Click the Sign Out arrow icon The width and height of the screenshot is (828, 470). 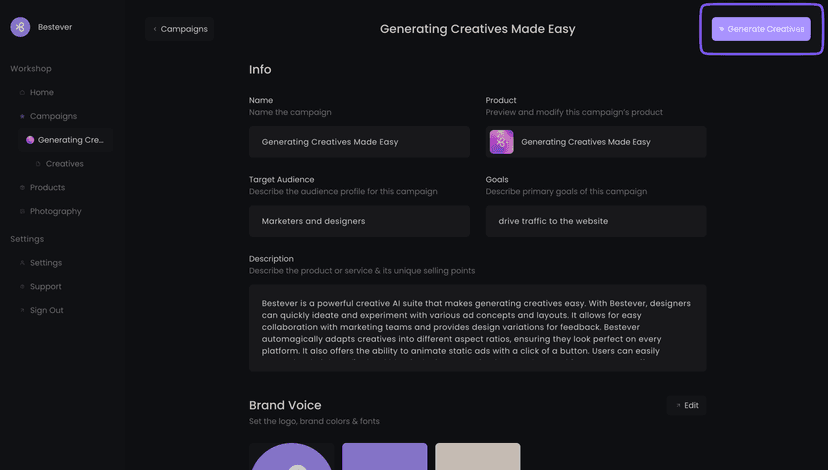[22, 310]
